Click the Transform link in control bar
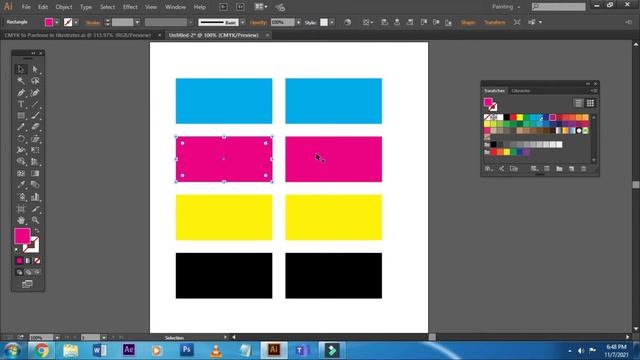This screenshot has width=640, height=360. click(495, 22)
